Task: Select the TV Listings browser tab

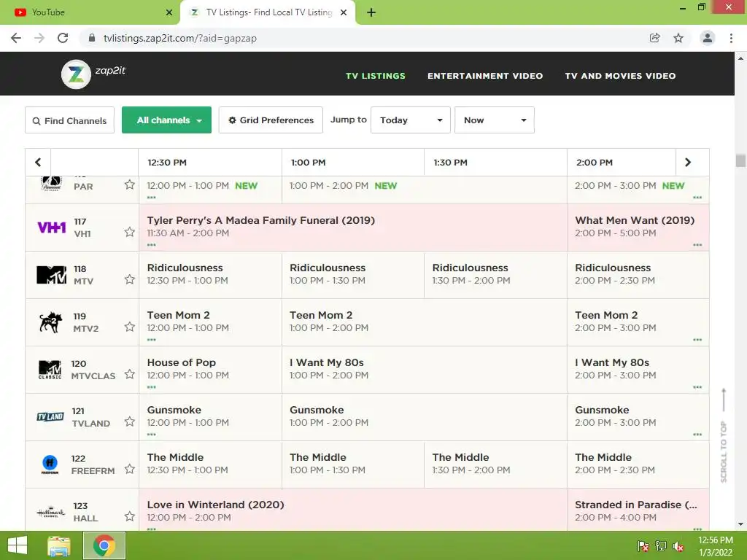Action: [268, 12]
